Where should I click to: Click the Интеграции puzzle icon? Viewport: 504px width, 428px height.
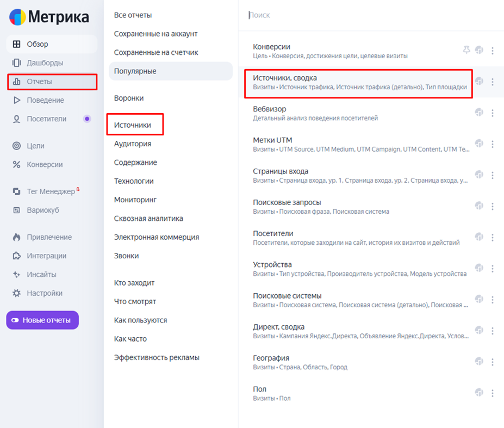point(17,256)
